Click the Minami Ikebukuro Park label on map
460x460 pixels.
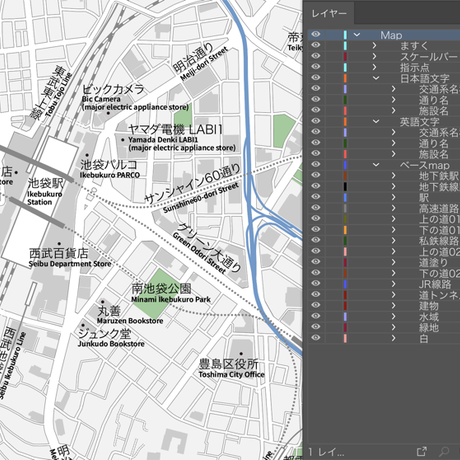[171, 299]
